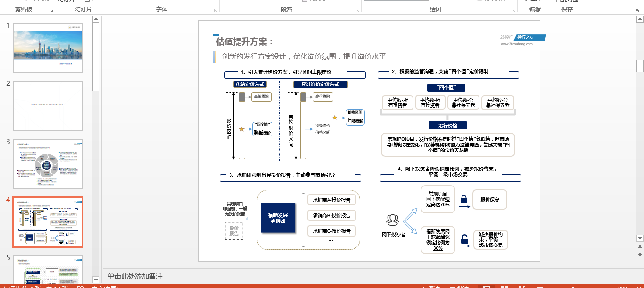
Task: Select the star icon beside '"四个值"孰低定价'
Action: (242, 129)
